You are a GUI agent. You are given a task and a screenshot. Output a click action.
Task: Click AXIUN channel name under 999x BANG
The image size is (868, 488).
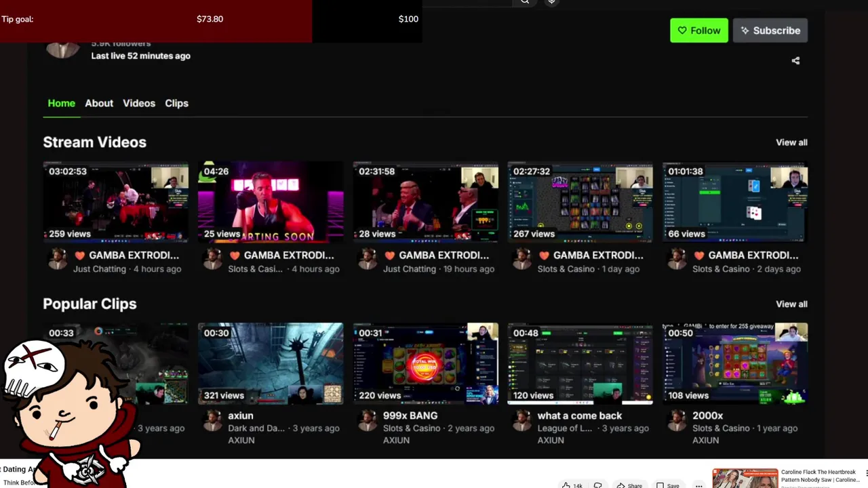pyautogui.click(x=396, y=441)
